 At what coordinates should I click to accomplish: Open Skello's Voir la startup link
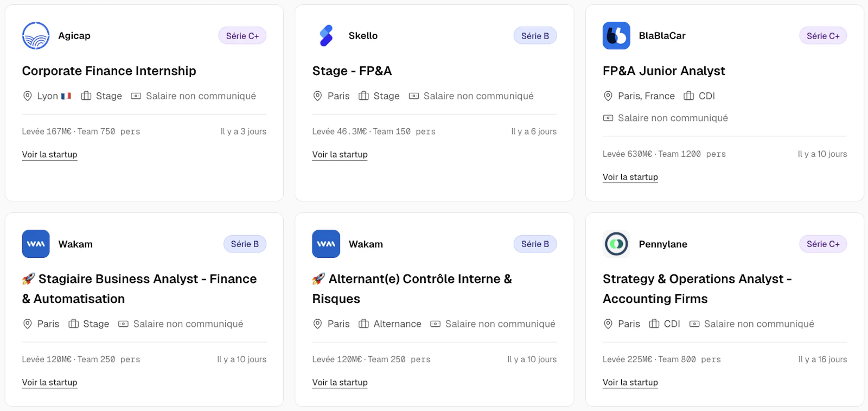(340, 155)
